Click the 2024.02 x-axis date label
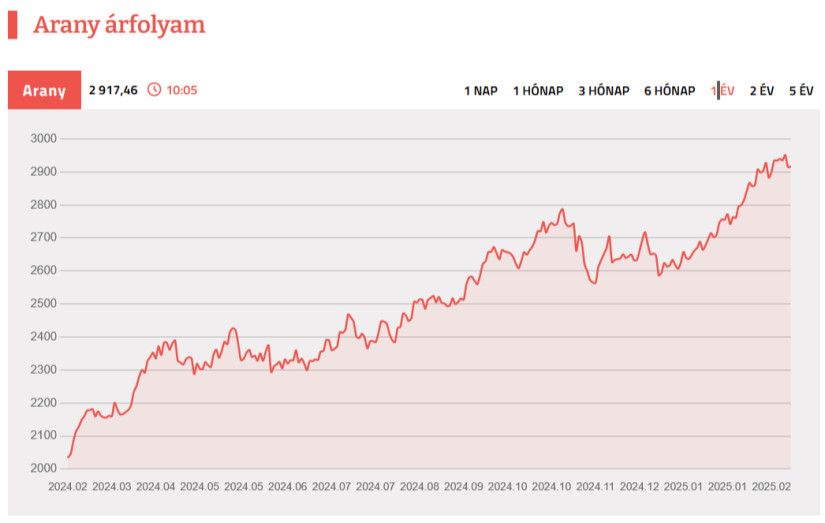This screenshot has height=523, width=825. tap(68, 487)
